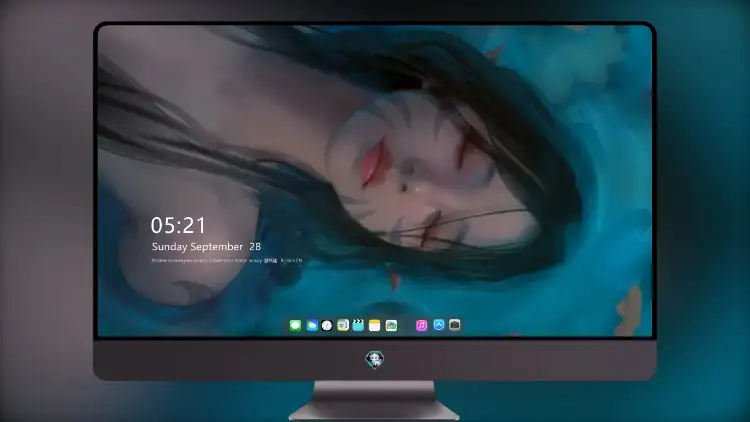750x422 pixels.
Task: Click the 'Sunday September 28' date text
Action: point(206,246)
